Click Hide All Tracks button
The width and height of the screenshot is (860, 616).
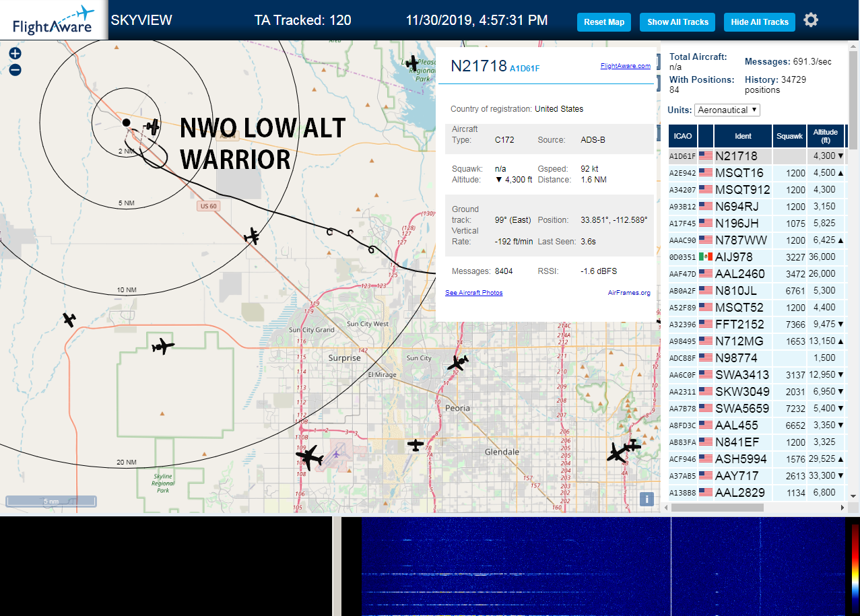[x=760, y=22]
